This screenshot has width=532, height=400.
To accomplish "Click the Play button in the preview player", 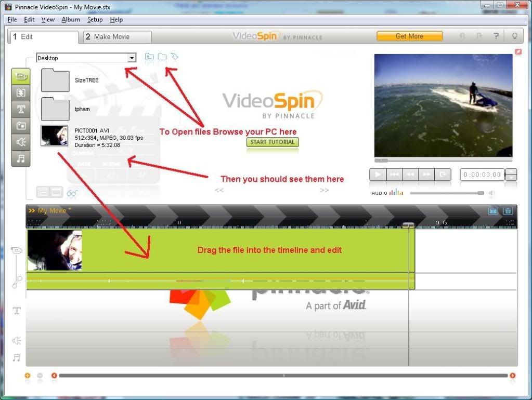I will point(378,174).
